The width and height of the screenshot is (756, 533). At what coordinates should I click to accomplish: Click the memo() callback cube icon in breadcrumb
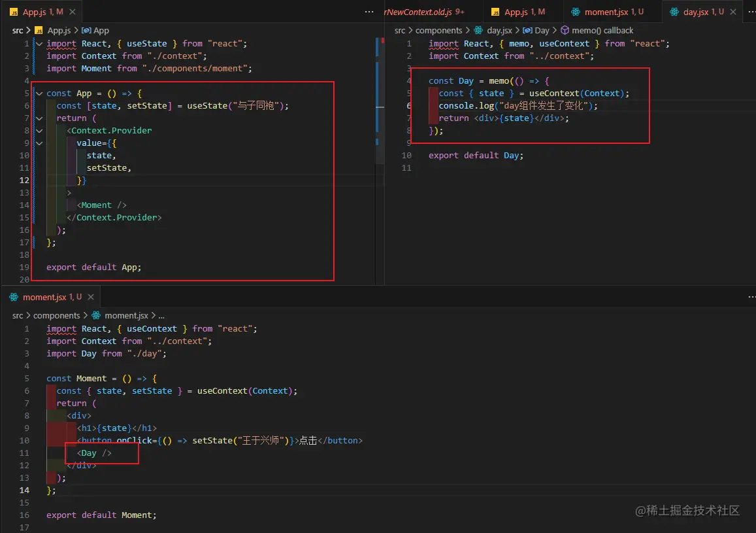click(x=565, y=30)
